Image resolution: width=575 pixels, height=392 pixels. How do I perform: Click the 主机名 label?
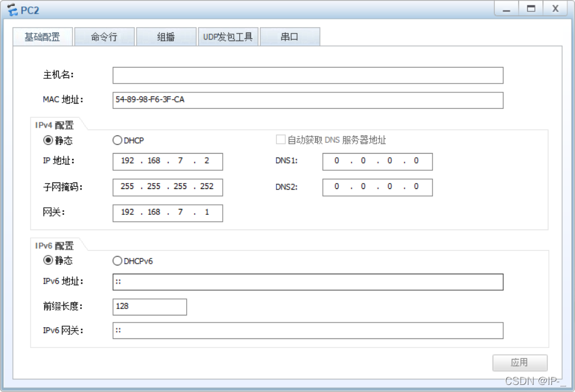(58, 75)
